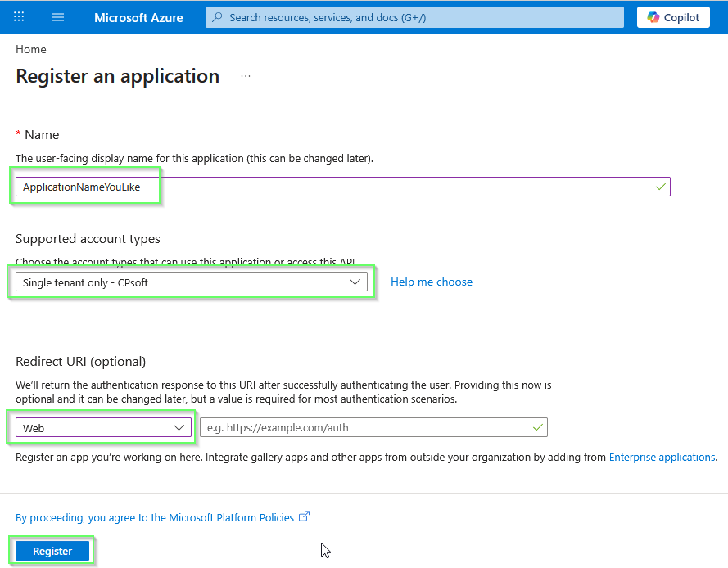Click the Home breadcrumb link
This screenshot has width=728, height=568.
coord(30,49)
